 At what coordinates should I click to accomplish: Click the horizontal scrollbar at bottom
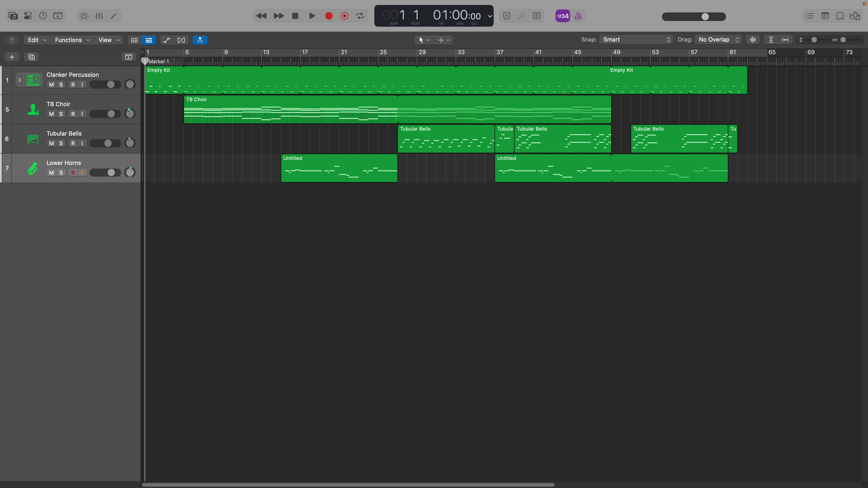click(x=348, y=485)
